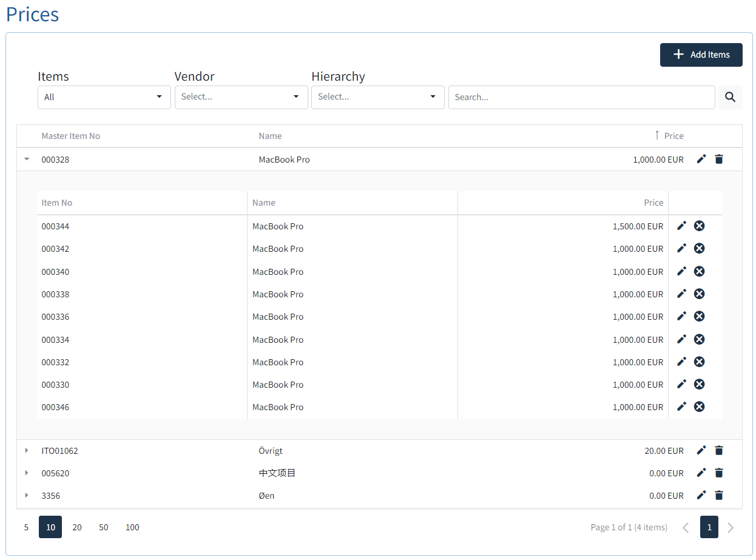Edit price of item 000330
Viewport: 756px width, 560px height.
pyautogui.click(x=681, y=384)
